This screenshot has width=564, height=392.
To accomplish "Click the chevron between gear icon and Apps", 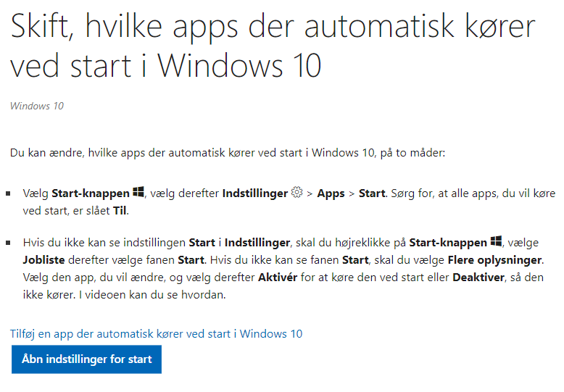I will pos(310,194).
